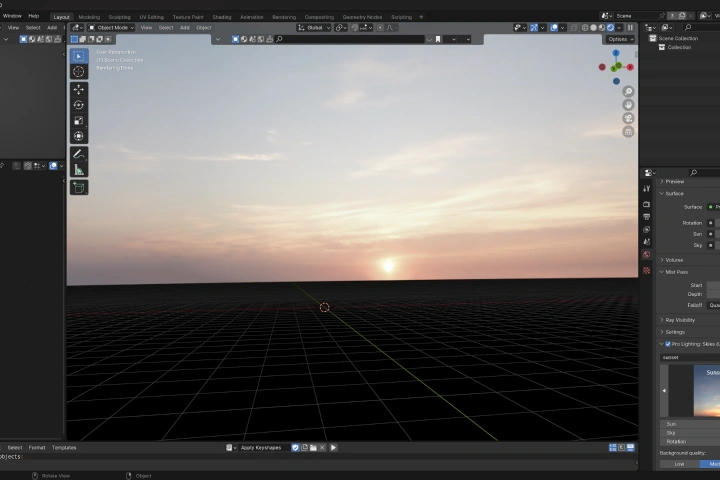Switch to the Geometry Nodes workspace tab
720x480 pixels.
point(362,17)
